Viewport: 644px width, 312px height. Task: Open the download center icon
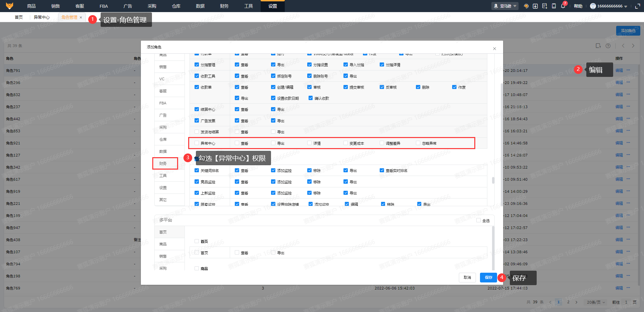(x=535, y=6)
